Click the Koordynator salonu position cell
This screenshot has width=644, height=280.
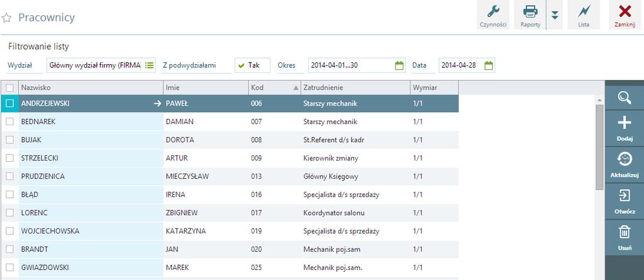click(355, 213)
